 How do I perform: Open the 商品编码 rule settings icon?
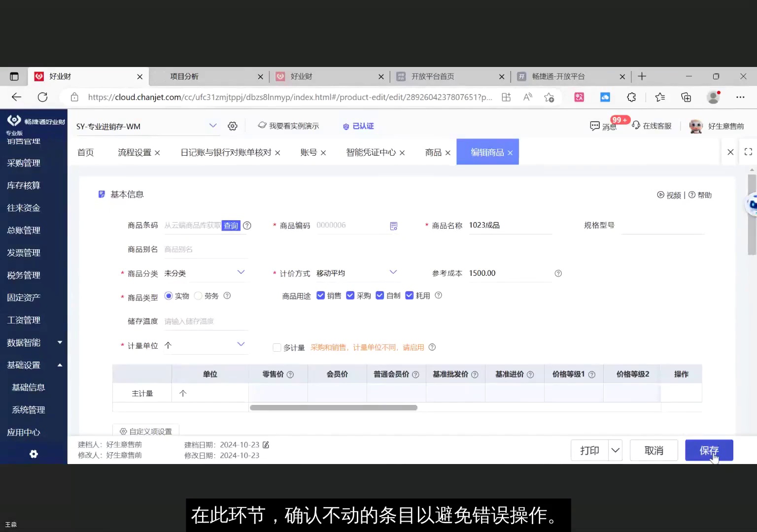(x=393, y=225)
